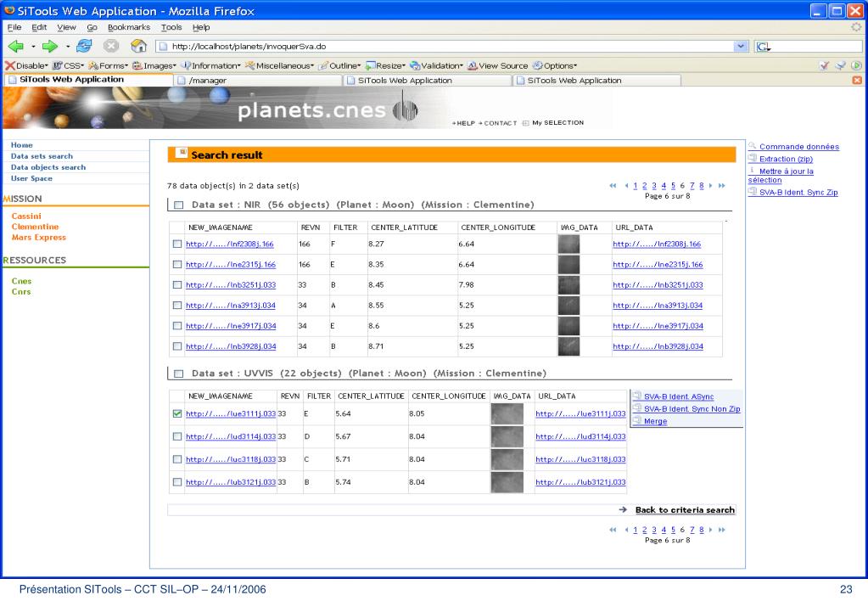Open the Forms developer toolbar menu

point(108,65)
